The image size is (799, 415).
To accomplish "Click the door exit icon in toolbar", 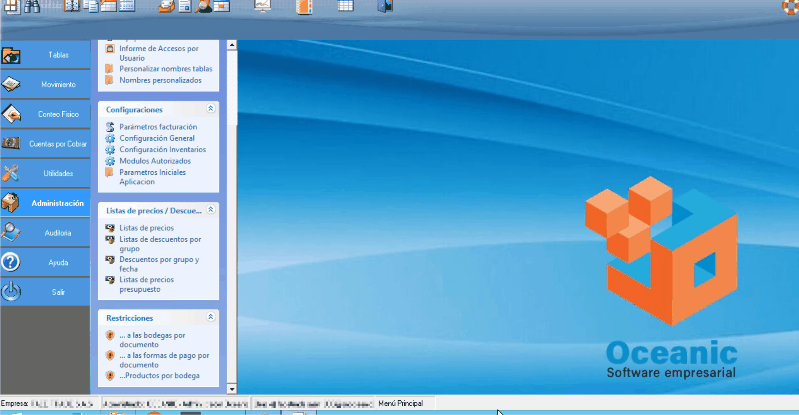I will coord(385,7).
